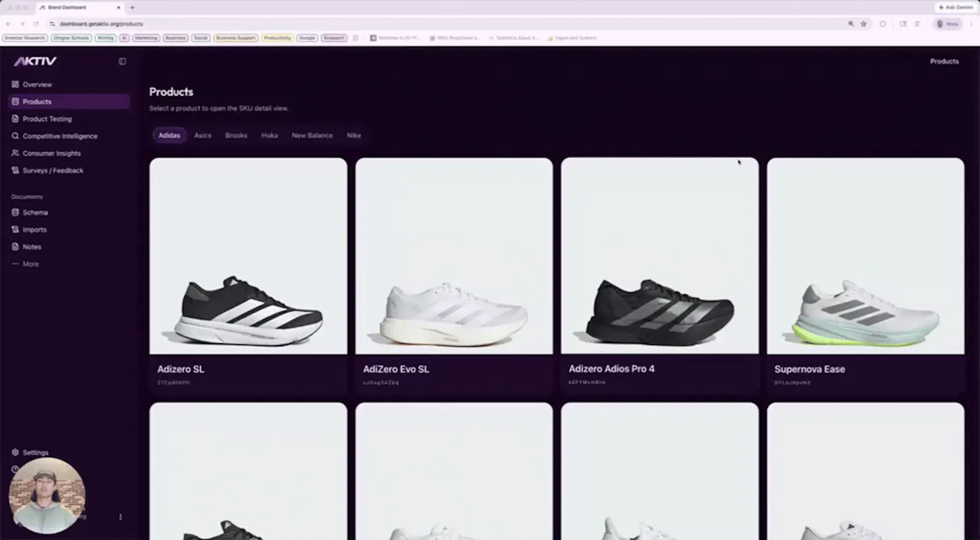This screenshot has width=980, height=540.
Task: Open the Social bookmark folder
Action: click(x=200, y=38)
